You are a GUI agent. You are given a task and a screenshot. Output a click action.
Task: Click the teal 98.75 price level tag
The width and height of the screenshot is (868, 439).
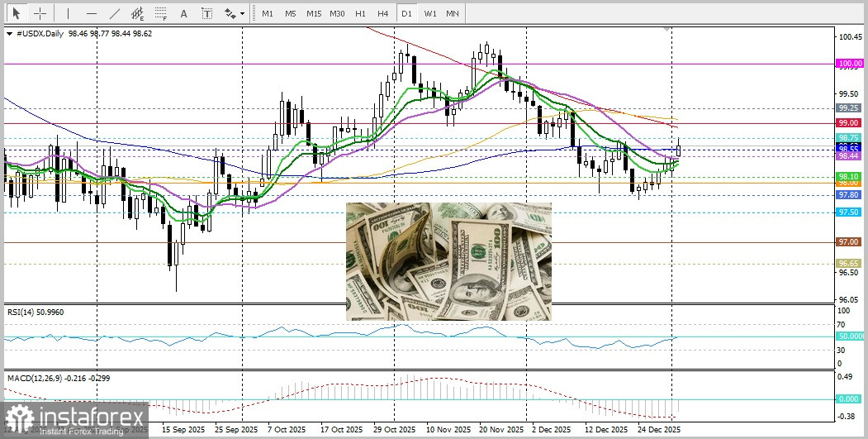(849, 137)
